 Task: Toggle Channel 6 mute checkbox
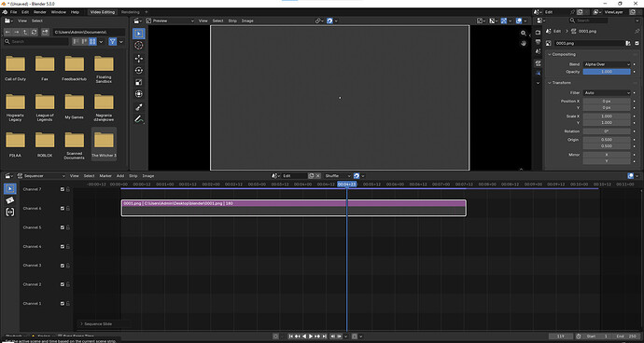(63, 209)
